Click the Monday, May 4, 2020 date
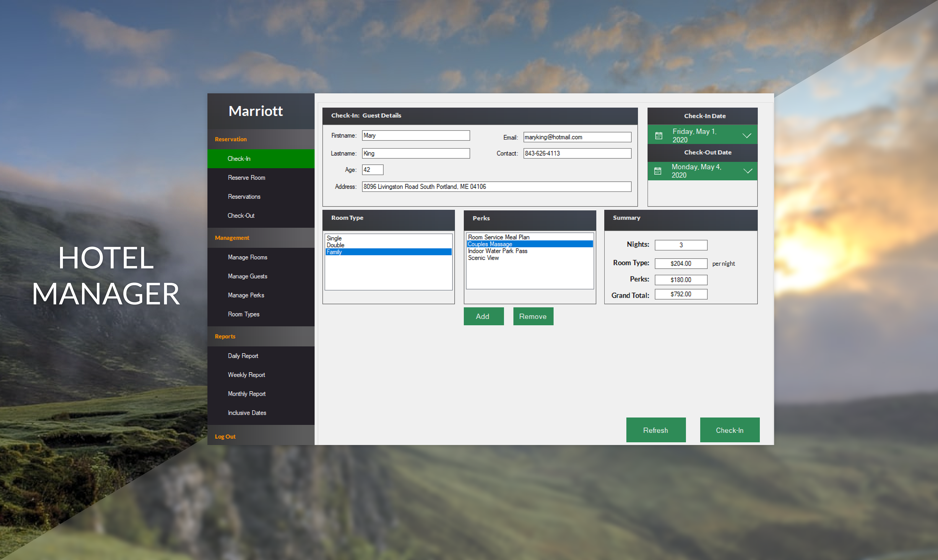The image size is (938, 560). 696,171
